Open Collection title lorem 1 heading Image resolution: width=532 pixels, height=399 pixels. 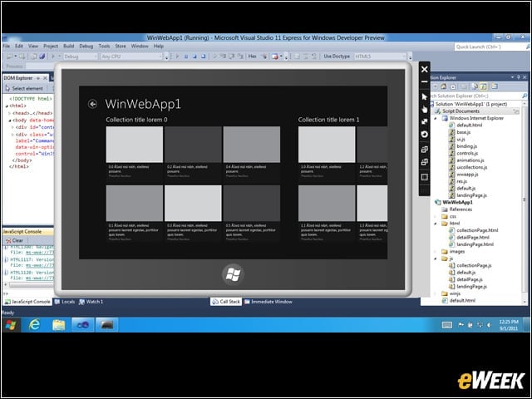pos(329,120)
